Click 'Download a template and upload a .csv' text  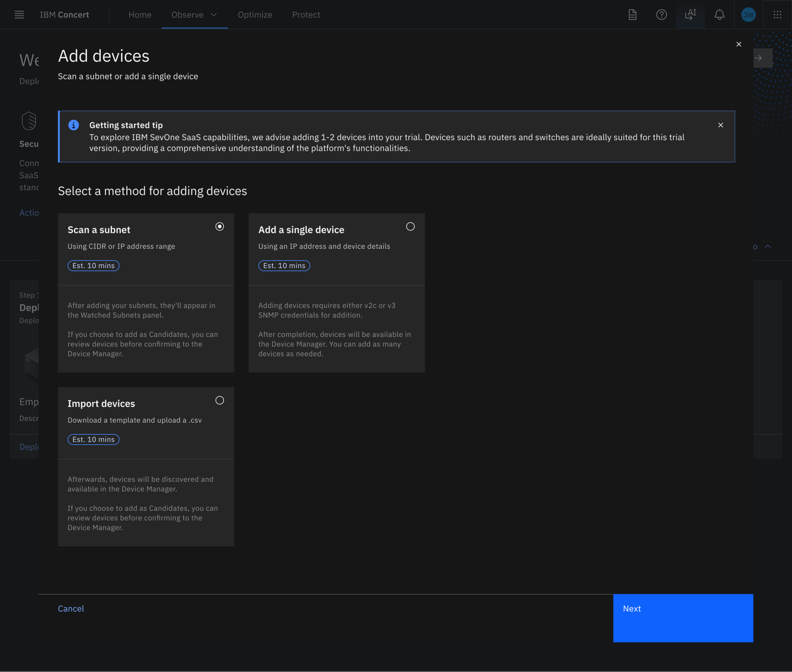tap(135, 420)
